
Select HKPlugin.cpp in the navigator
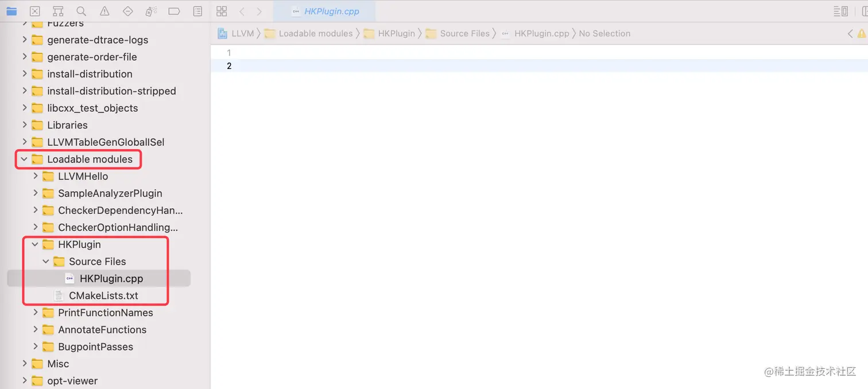tap(99, 278)
